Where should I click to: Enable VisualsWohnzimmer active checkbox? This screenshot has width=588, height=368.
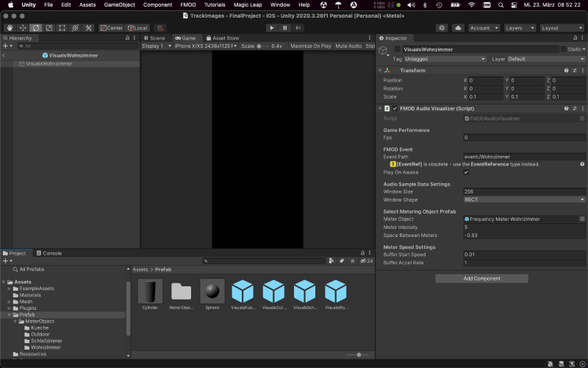tap(398, 49)
